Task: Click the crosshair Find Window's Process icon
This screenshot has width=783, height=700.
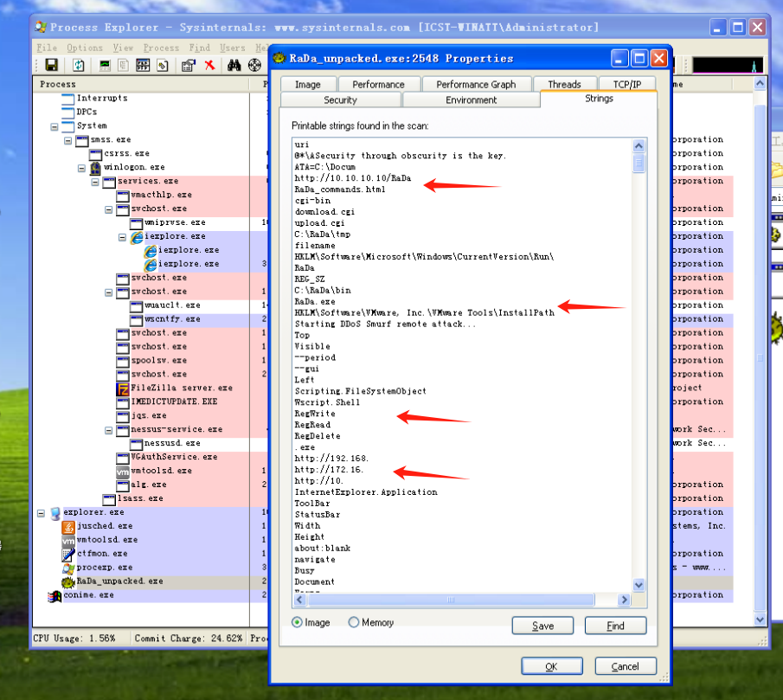Action: point(254,65)
